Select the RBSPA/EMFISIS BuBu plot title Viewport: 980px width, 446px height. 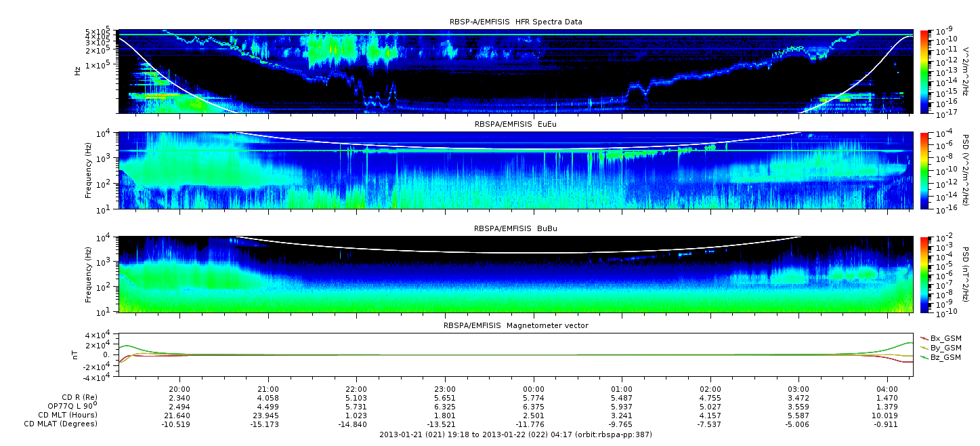515,229
